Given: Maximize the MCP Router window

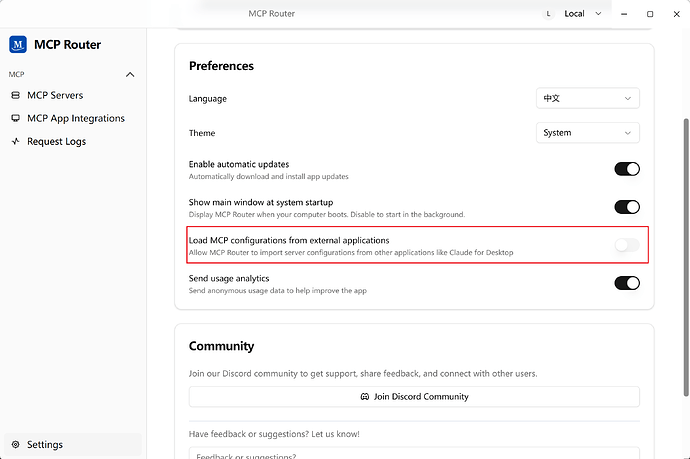Looking at the screenshot, I should tap(650, 14).
